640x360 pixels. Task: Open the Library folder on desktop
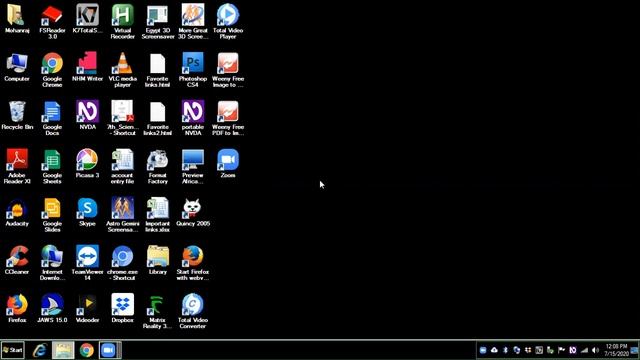(x=158, y=260)
